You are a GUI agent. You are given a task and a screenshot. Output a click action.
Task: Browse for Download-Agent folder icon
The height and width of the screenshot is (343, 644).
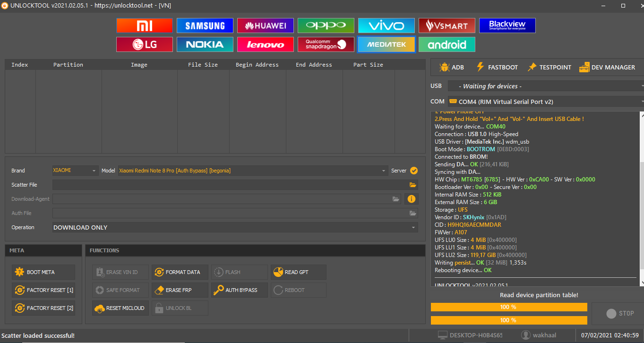(x=396, y=199)
